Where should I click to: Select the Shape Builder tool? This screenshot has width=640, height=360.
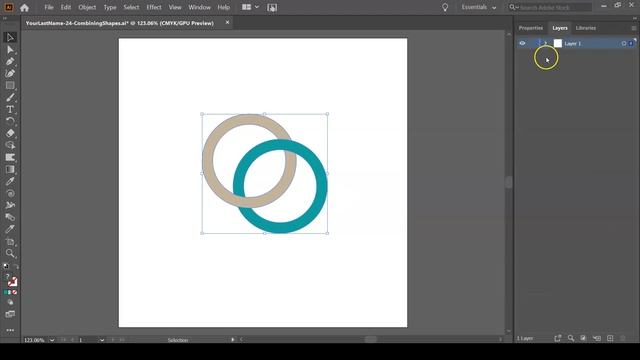click(x=10, y=145)
